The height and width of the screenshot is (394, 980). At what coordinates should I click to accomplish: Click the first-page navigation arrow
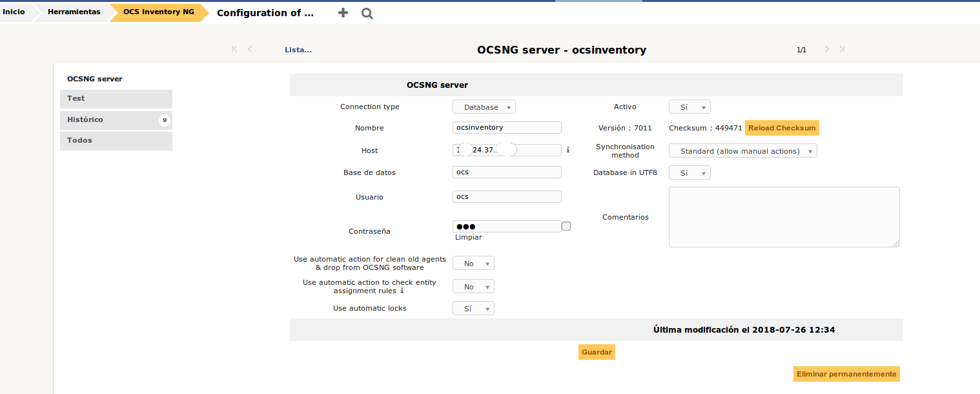point(234,49)
